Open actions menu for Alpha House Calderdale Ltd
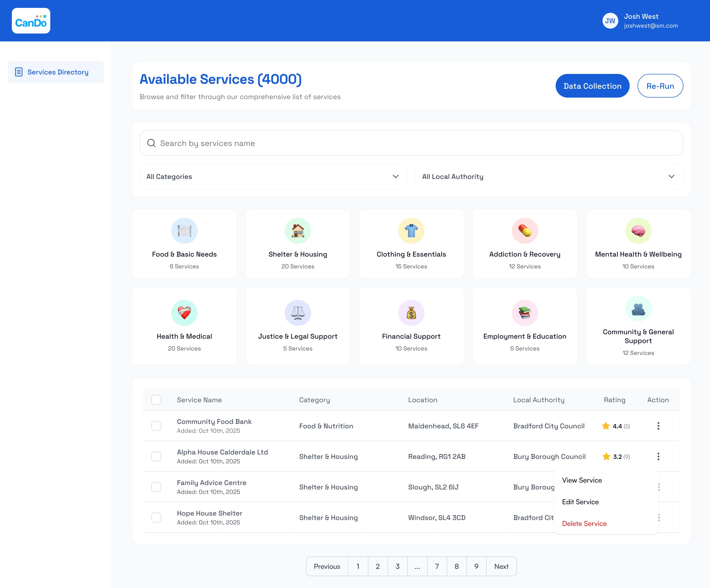Image resolution: width=710 pixels, height=588 pixels. [x=658, y=457]
